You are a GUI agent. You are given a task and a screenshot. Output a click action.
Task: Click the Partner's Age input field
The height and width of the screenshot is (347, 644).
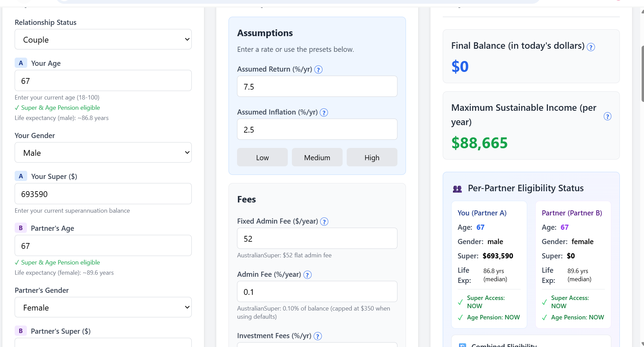[103, 246]
